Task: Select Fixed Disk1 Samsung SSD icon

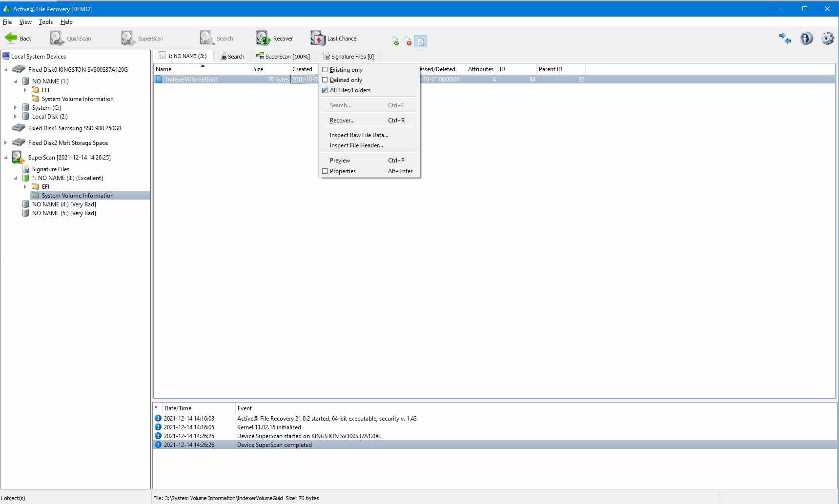Action: [x=19, y=128]
